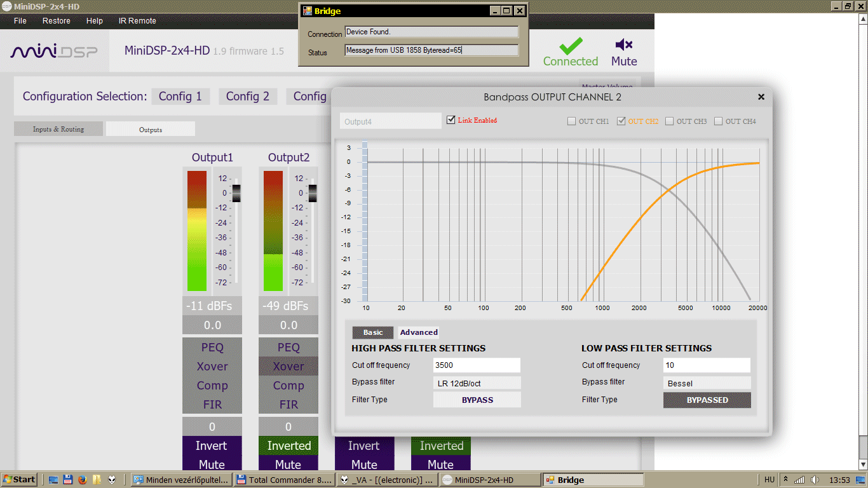The width and height of the screenshot is (868, 488).
Task: Select Basic filter tab
Action: pos(373,332)
